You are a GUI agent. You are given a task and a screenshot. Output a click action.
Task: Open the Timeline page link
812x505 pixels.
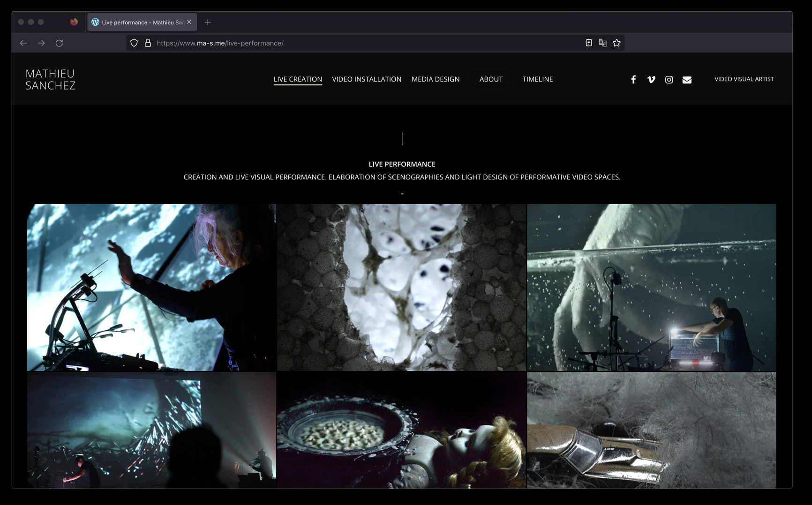[537, 79]
